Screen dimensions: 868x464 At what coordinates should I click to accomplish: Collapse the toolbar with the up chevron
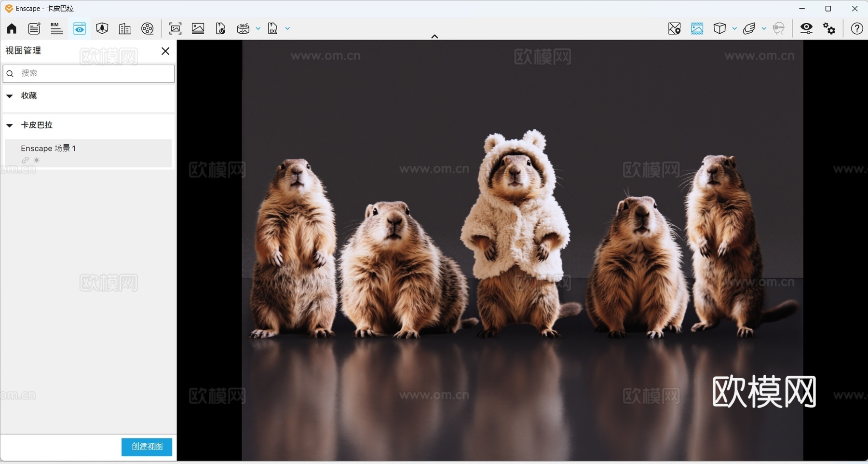click(434, 36)
